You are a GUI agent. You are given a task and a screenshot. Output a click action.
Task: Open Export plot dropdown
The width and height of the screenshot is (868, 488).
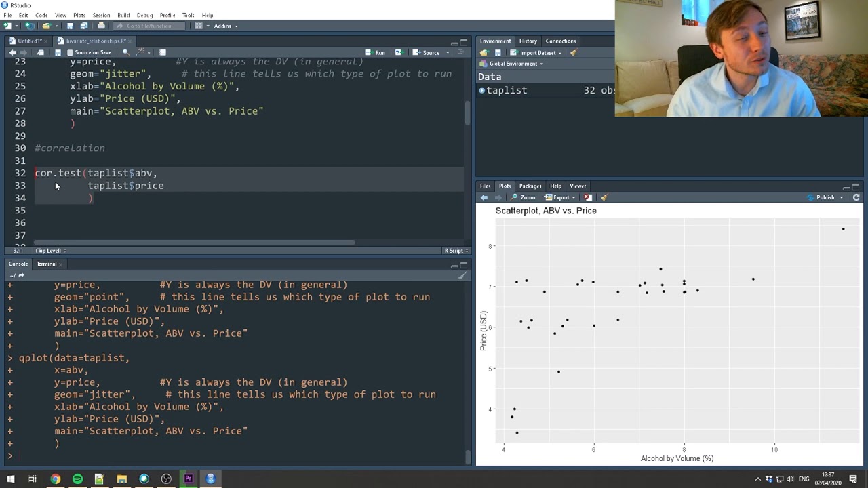[x=561, y=197]
